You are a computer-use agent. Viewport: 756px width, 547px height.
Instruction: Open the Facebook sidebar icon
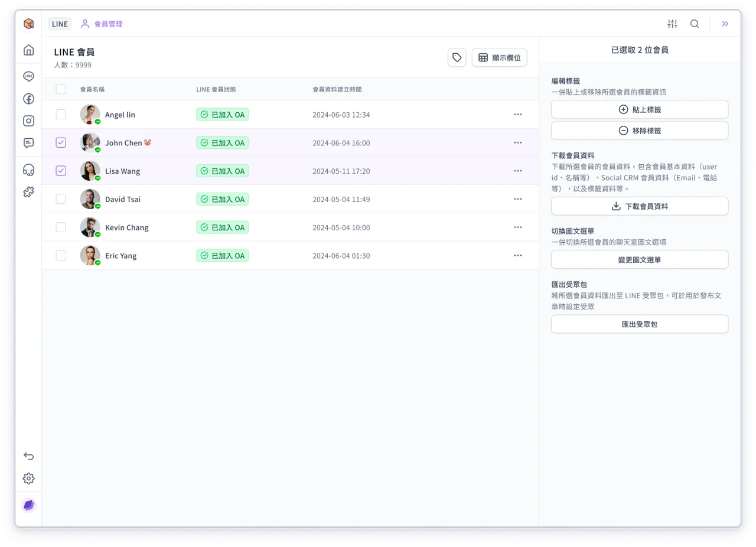point(28,99)
